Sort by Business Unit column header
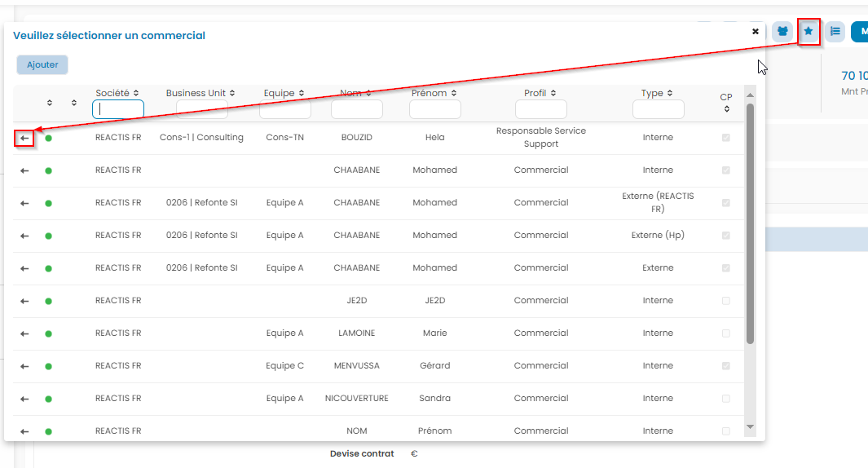Viewport: 868px width, 468px height. [200, 93]
